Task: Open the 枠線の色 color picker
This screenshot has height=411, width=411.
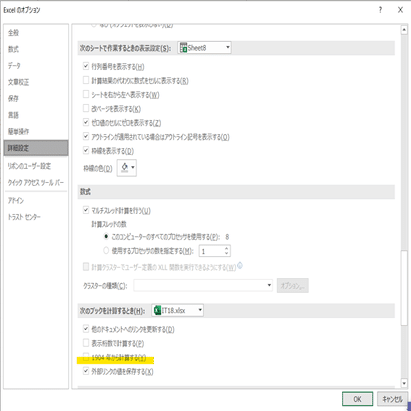Action: 127,168
